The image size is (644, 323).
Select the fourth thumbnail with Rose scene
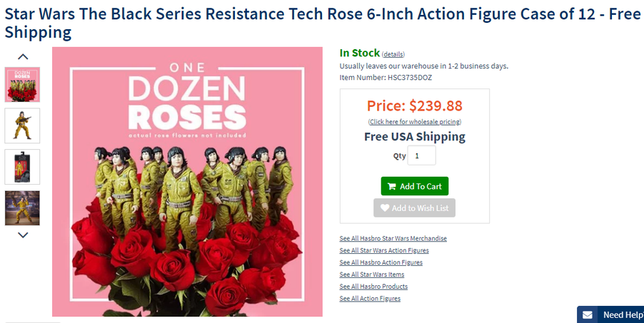point(23,208)
